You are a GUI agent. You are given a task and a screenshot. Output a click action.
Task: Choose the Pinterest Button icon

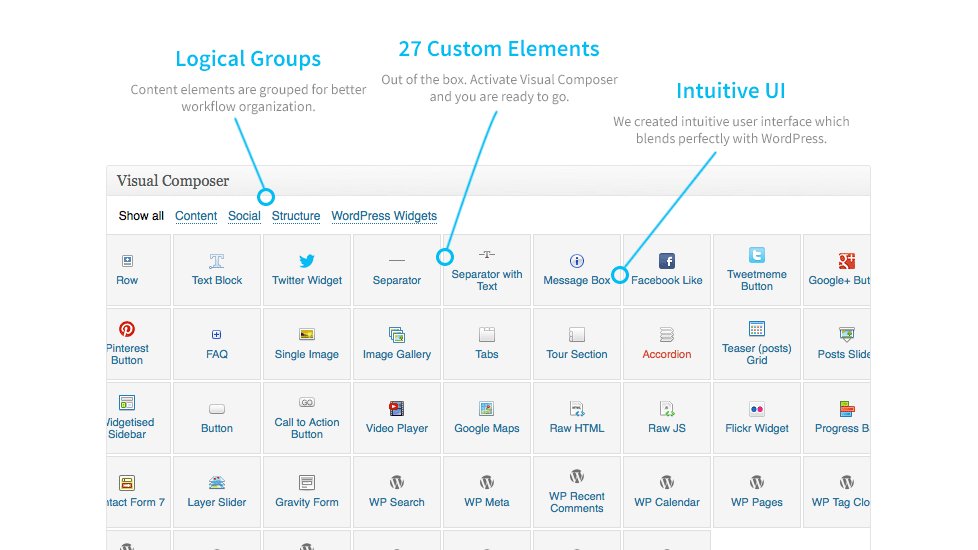tap(127, 329)
